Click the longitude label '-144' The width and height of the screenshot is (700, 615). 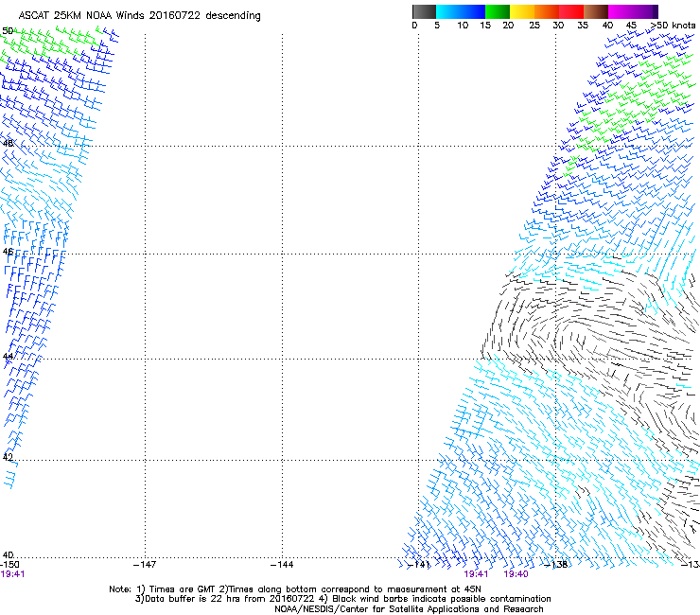coord(282,565)
